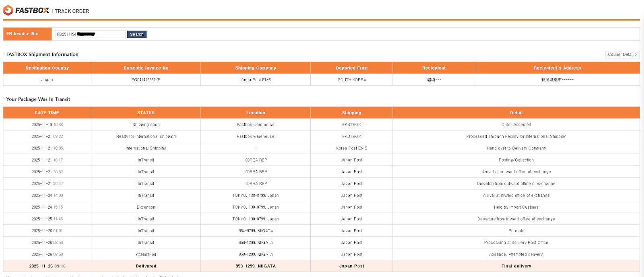Click the DATE TIME column header
The width and height of the screenshot is (644, 277).
pyautogui.click(x=47, y=113)
